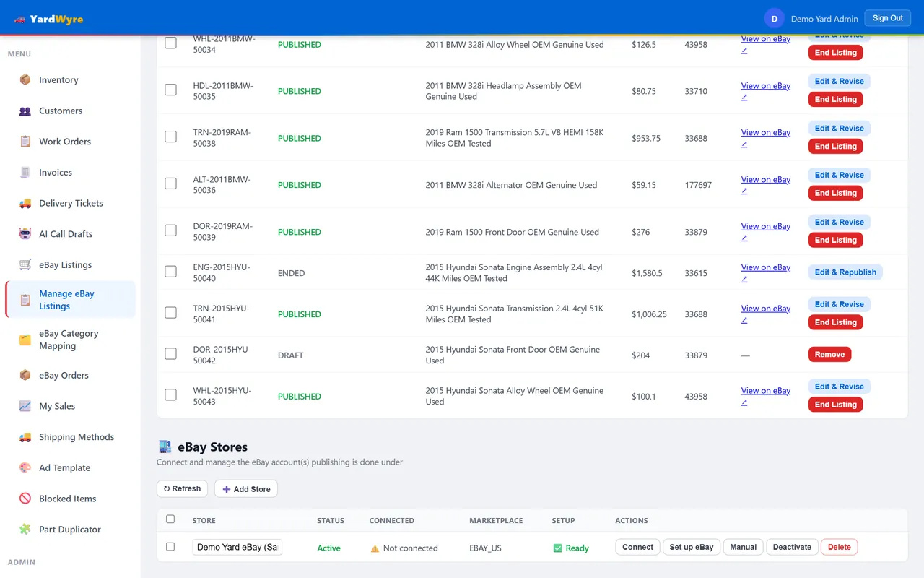Click the Customers people icon
This screenshot has width=924, height=578.
pyautogui.click(x=25, y=111)
